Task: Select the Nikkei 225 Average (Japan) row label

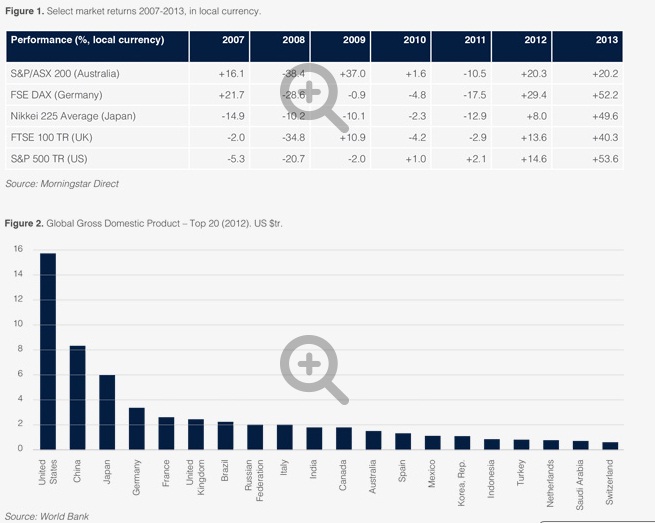Action: pos(72,116)
